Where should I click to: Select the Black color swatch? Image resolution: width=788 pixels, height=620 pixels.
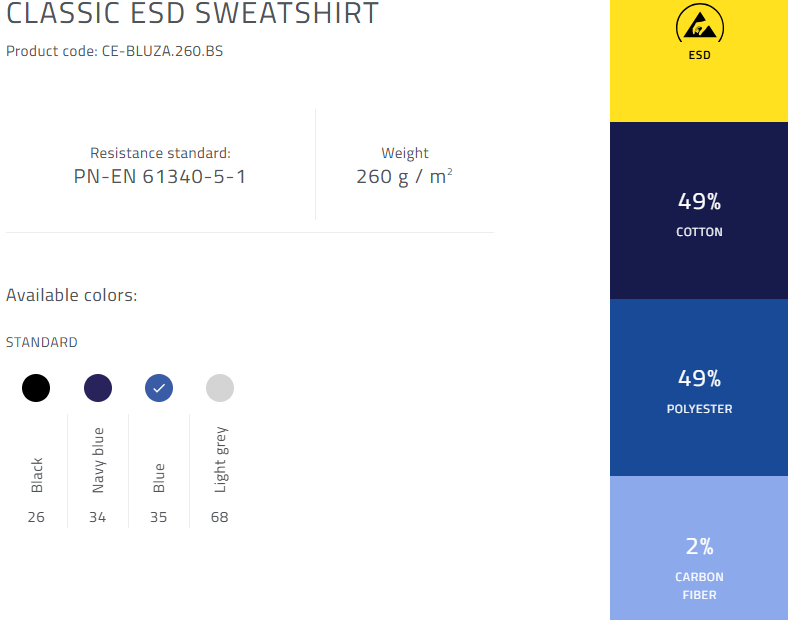pyautogui.click(x=36, y=388)
